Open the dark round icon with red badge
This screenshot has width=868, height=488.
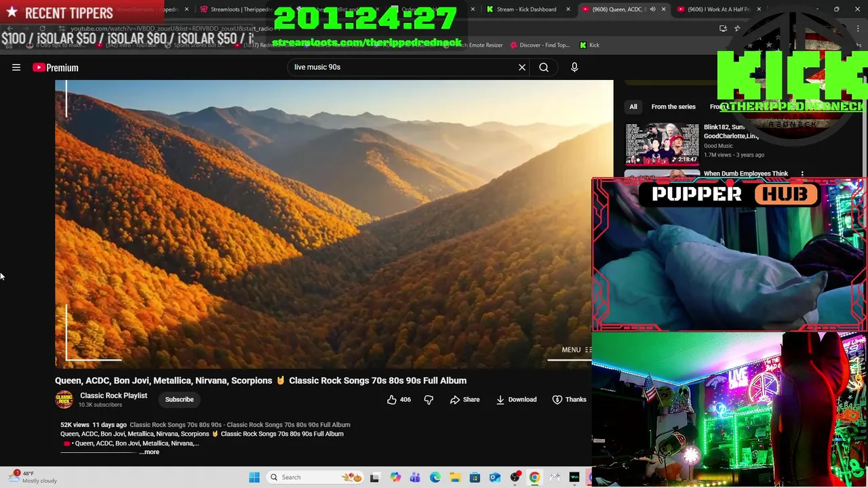point(515,477)
